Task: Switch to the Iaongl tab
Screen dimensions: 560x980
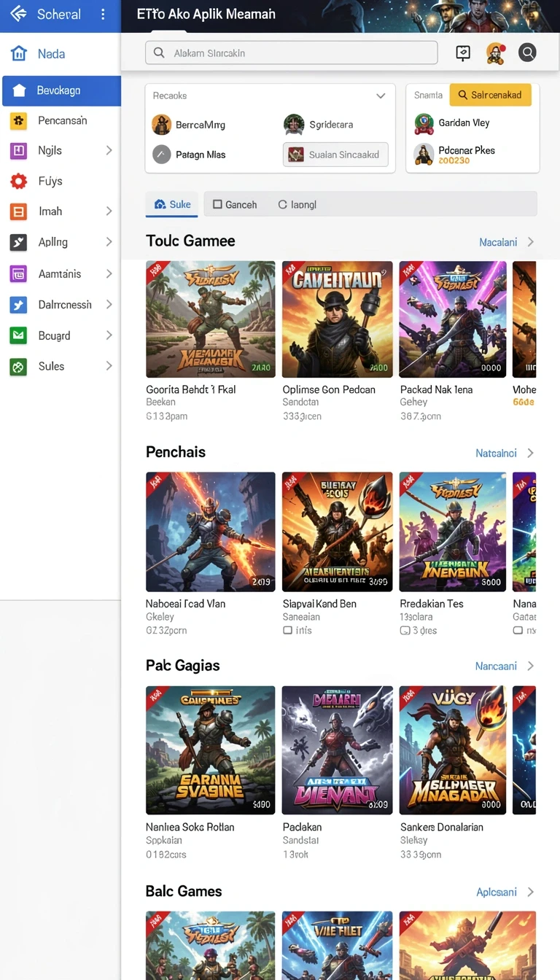Action: [297, 205]
